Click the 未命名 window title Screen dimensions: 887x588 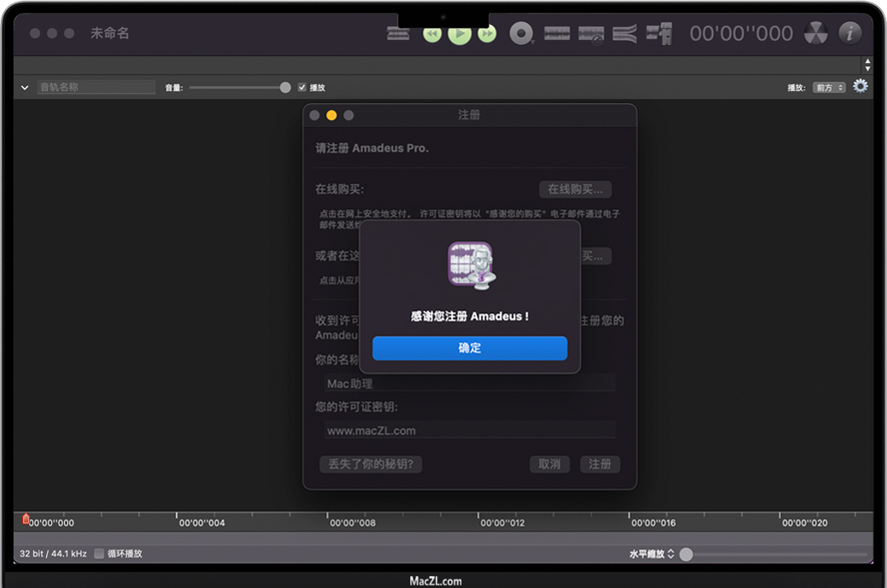click(110, 33)
